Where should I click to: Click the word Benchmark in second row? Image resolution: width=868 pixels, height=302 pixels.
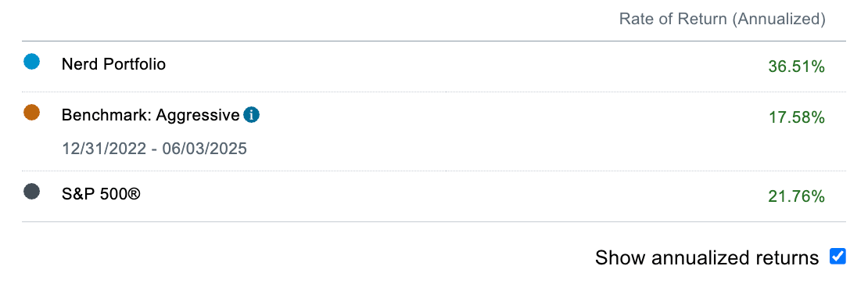point(106,115)
